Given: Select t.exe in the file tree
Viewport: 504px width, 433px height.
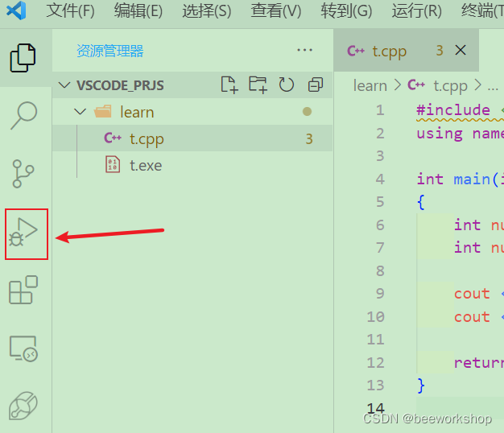Looking at the screenshot, I should [x=192, y=165].
